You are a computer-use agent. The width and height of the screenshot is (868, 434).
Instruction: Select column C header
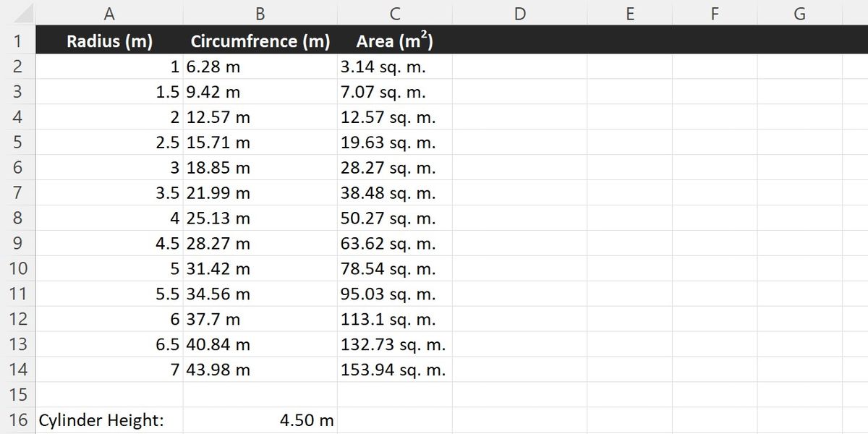[395, 13]
